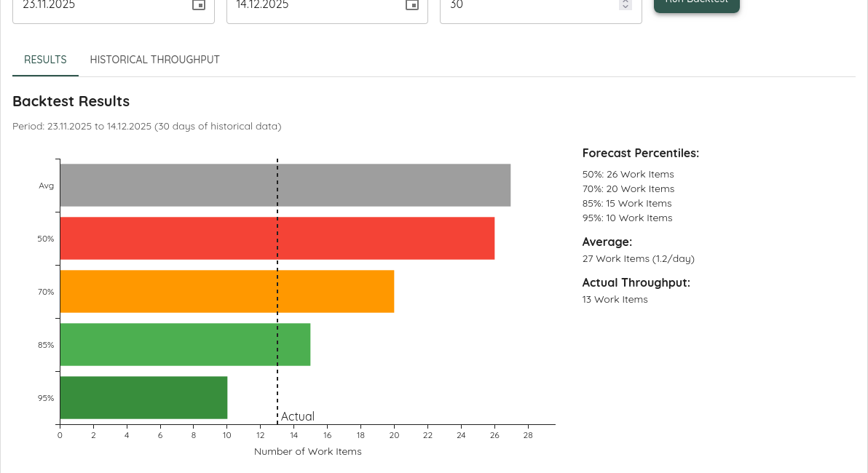Click 'Number of Work Items' axis title
Viewport: 868px width, 473px height.
[308, 452]
